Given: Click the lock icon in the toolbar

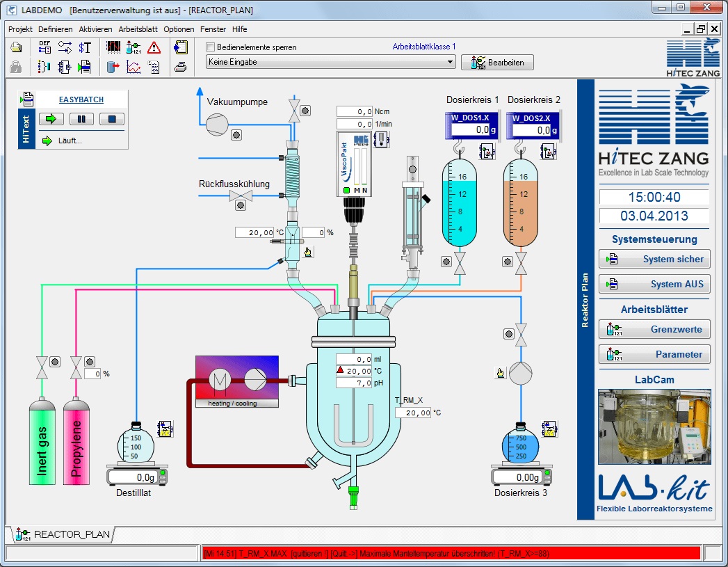Looking at the screenshot, I should pyautogui.click(x=15, y=67).
